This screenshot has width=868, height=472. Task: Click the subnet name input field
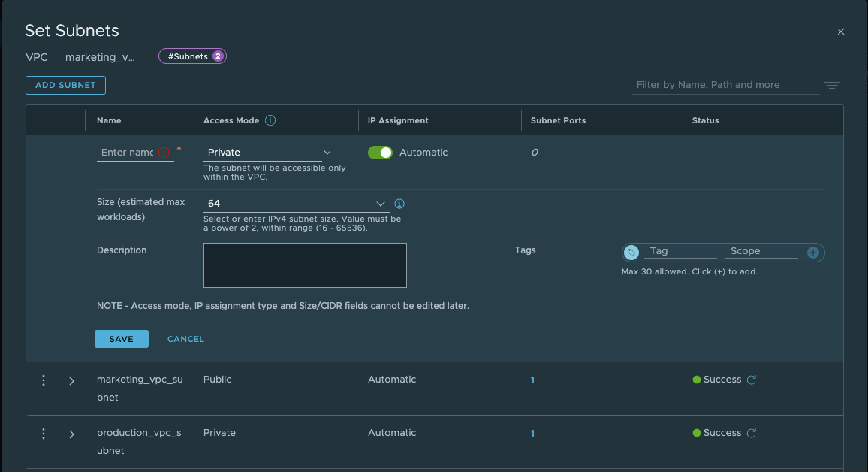point(126,153)
